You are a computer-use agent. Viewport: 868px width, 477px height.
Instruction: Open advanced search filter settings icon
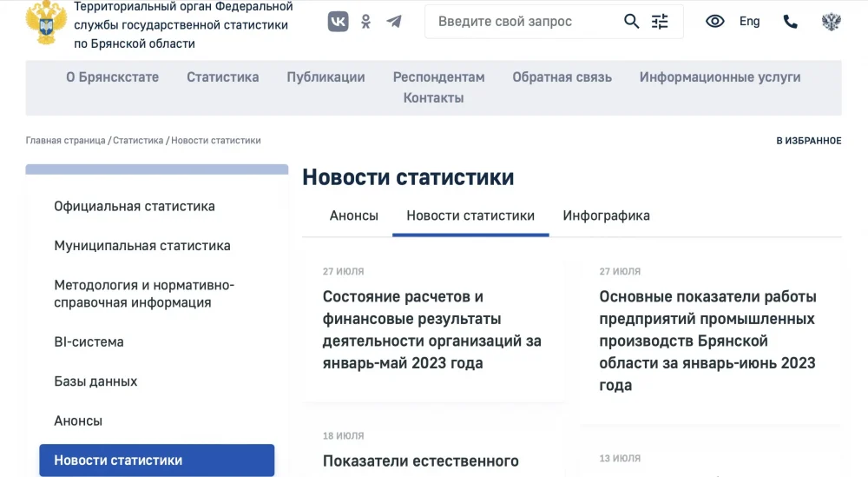click(661, 22)
